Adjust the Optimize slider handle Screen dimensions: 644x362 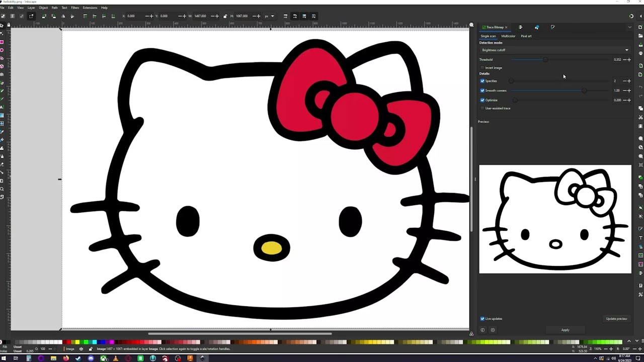514,100
